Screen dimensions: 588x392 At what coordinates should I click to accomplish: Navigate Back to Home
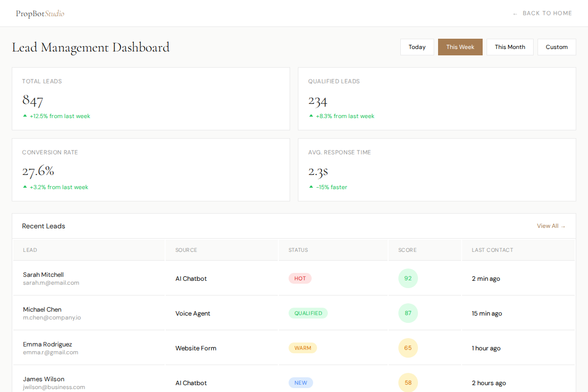click(547, 13)
